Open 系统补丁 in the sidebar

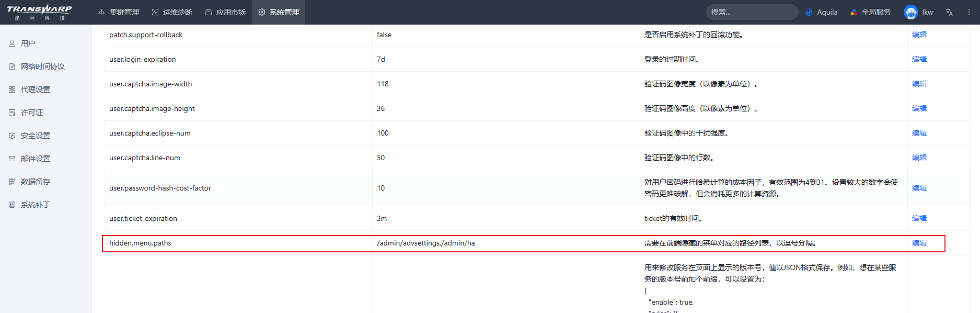[36, 205]
